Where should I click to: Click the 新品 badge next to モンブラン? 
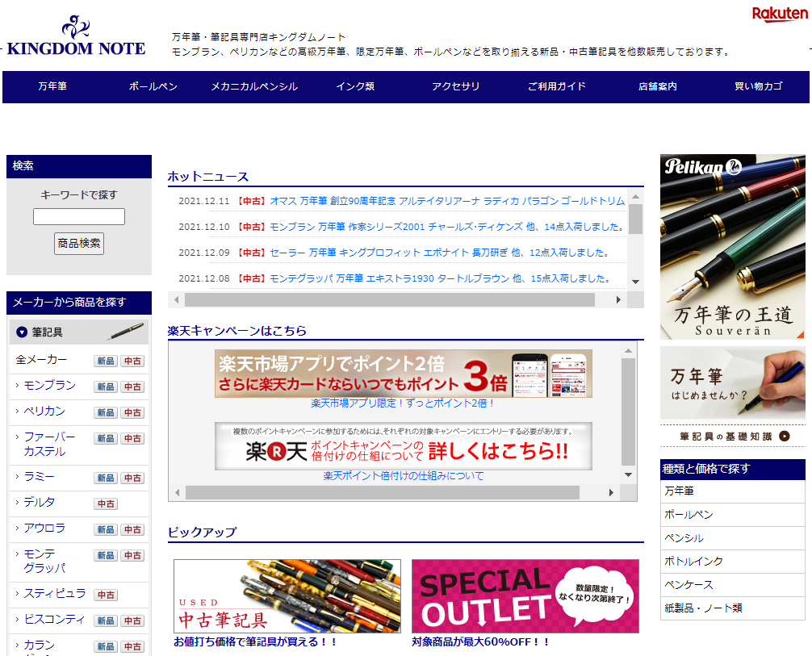[106, 387]
